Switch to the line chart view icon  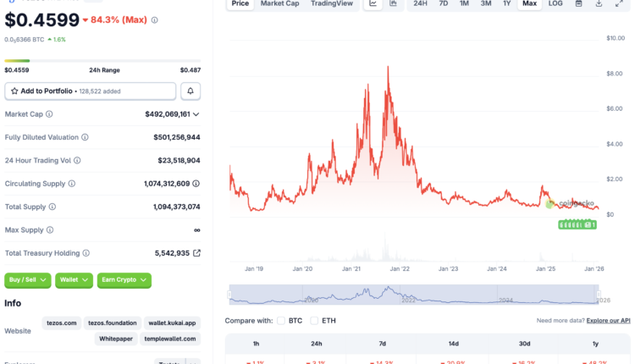(x=373, y=4)
